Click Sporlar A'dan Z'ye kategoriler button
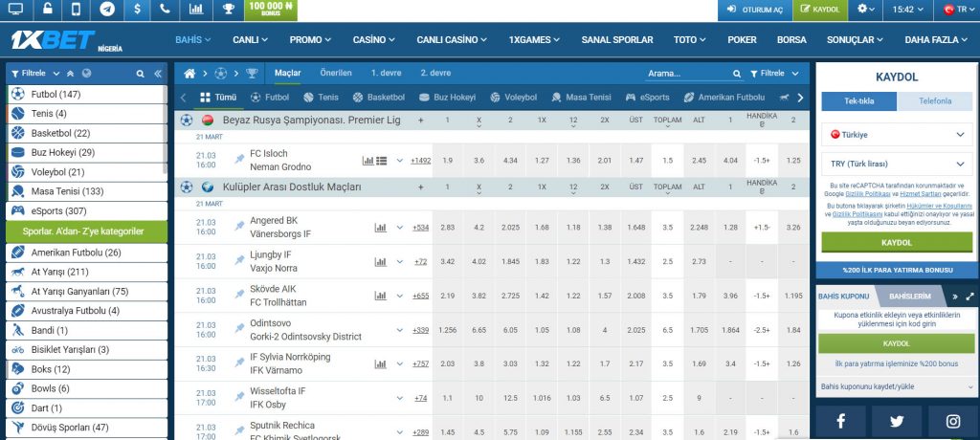Screen dimensions: 980x440 coord(86,231)
